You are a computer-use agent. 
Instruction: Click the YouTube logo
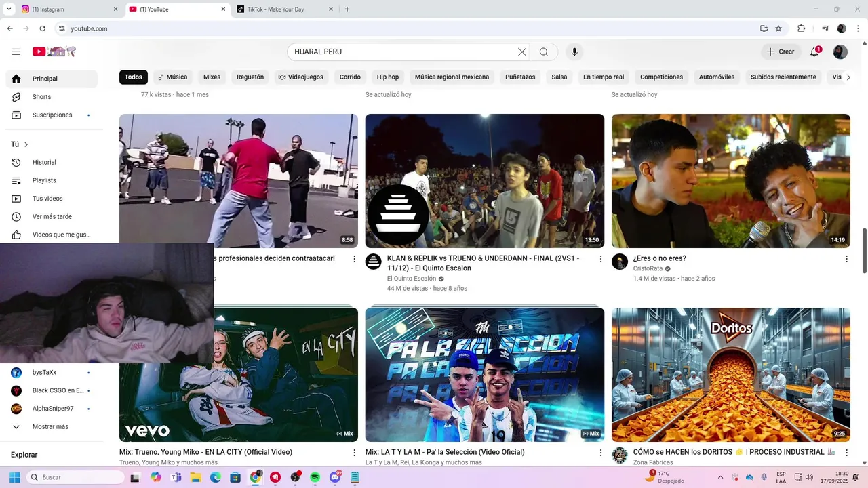(54, 52)
